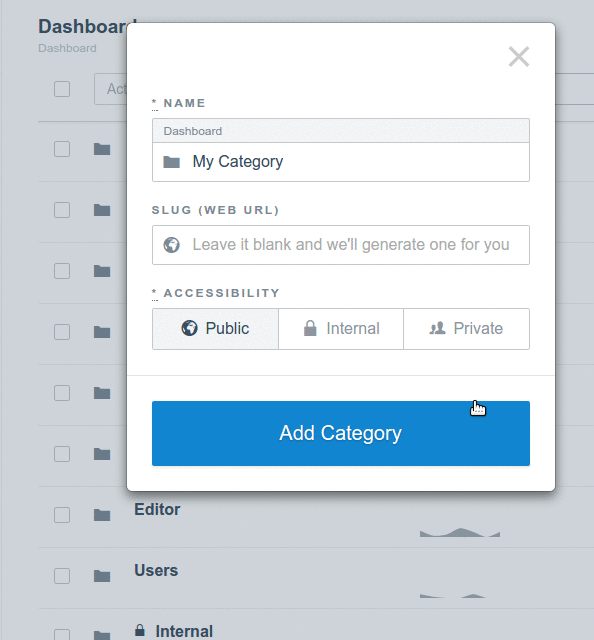
Task: Click the Add Category button
Action: pyautogui.click(x=341, y=433)
